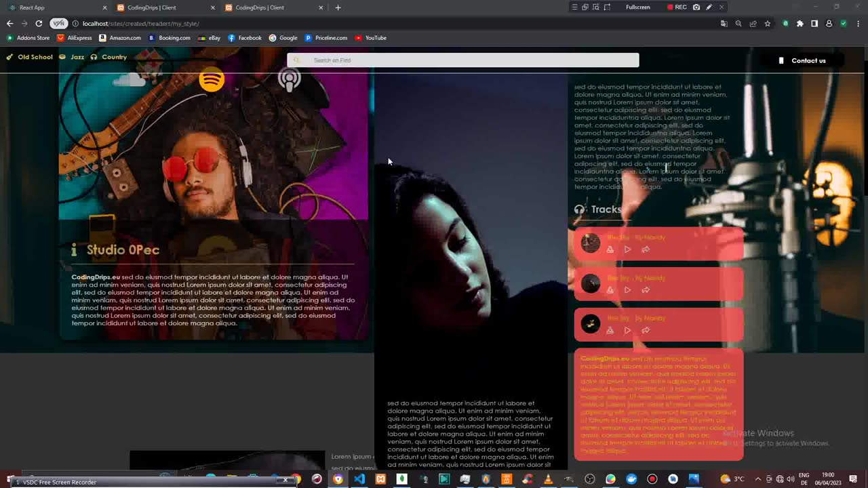Open the Priceline.com bookmark
This screenshot has height=488, width=868.
[326, 38]
